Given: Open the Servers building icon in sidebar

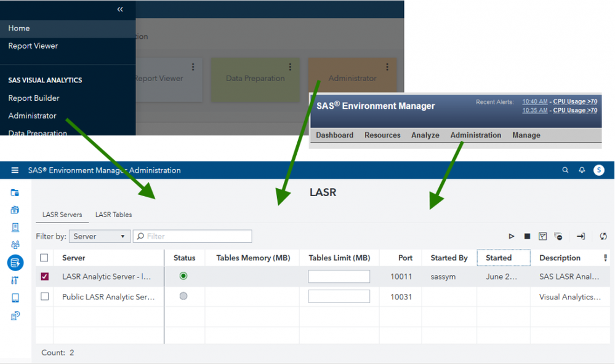Looking at the screenshot, I should [15, 228].
